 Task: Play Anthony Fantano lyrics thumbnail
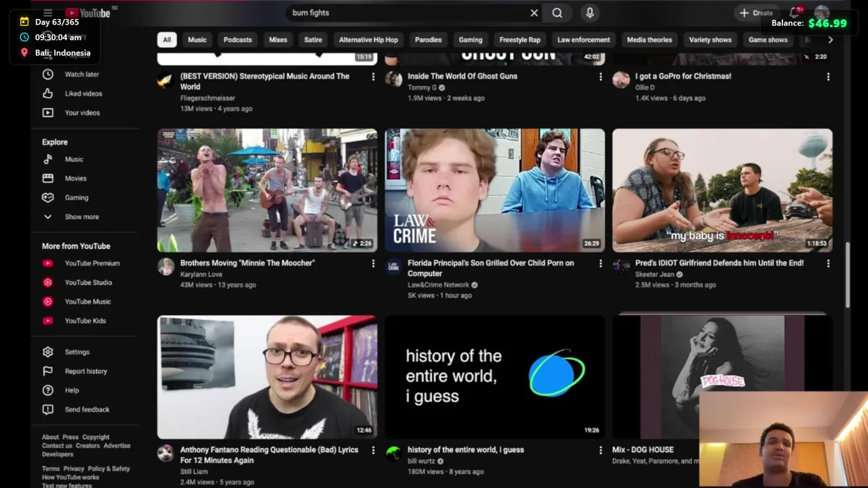pos(267,377)
